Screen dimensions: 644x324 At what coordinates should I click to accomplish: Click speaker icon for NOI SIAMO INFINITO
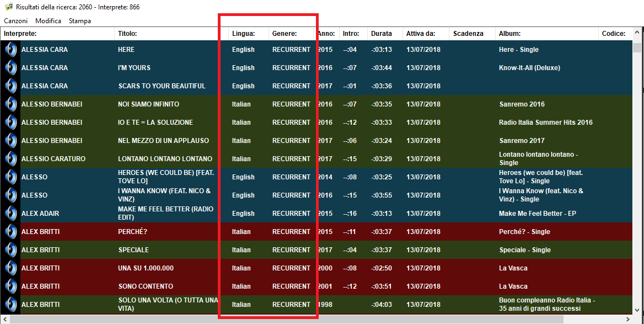10,104
